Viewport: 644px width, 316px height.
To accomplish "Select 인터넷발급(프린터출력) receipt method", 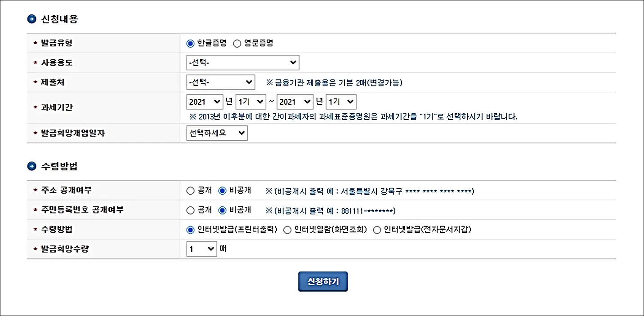I will 190,229.
